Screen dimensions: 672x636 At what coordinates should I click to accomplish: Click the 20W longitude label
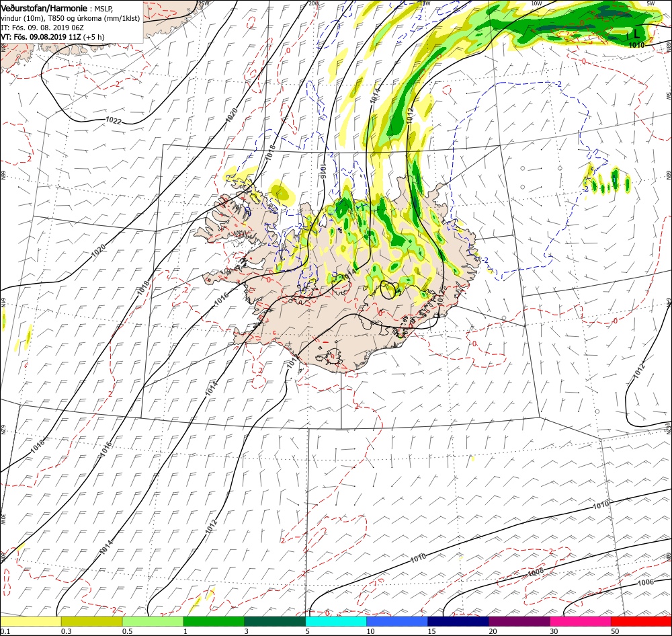pyautogui.click(x=314, y=3)
